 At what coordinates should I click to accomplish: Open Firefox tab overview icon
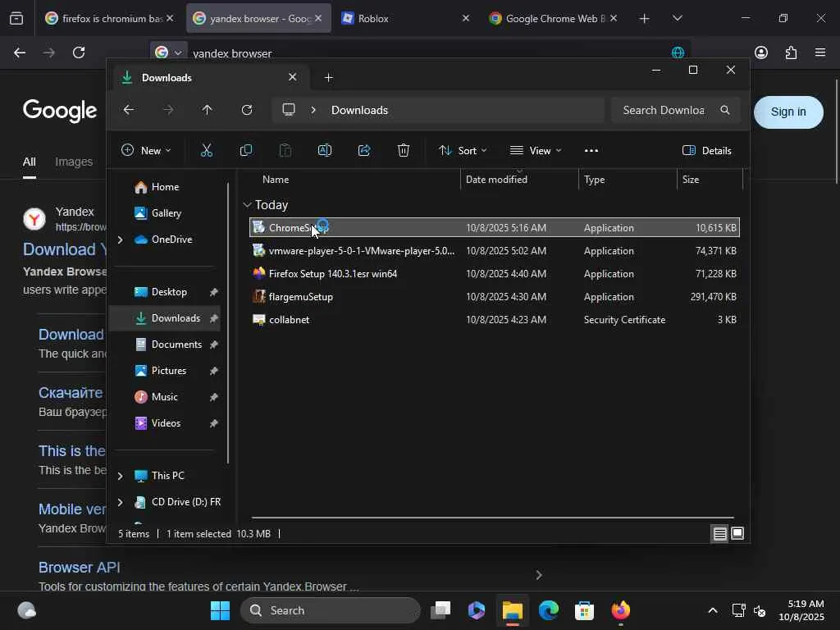[16, 19]
